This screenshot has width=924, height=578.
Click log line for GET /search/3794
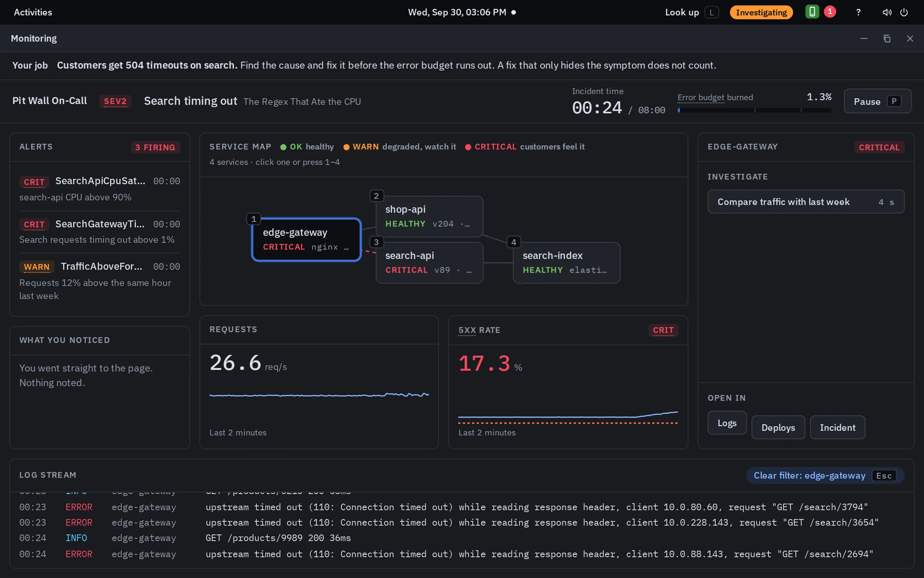[462, 507]
